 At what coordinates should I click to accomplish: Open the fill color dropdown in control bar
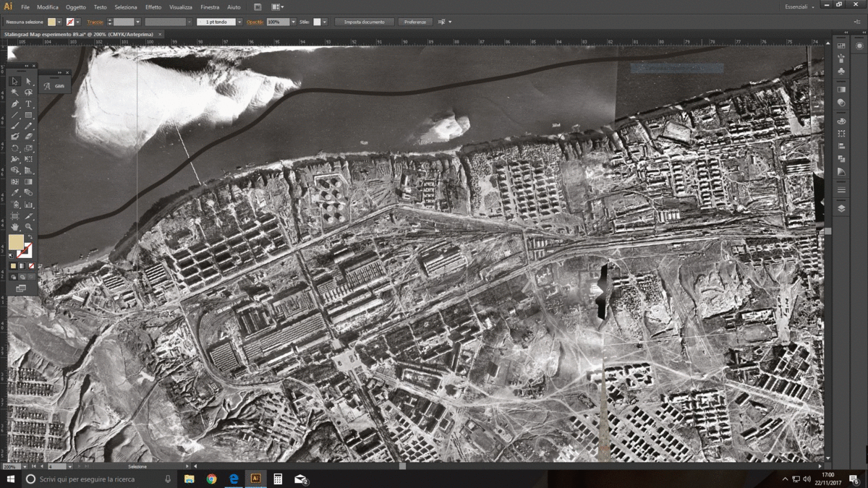pyautogui.click(x=59, y=22)
